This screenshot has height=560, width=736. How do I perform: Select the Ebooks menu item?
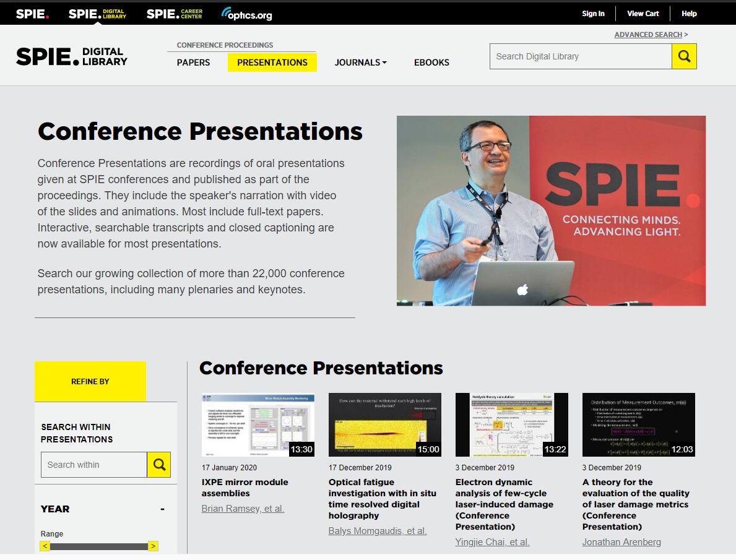431,62
